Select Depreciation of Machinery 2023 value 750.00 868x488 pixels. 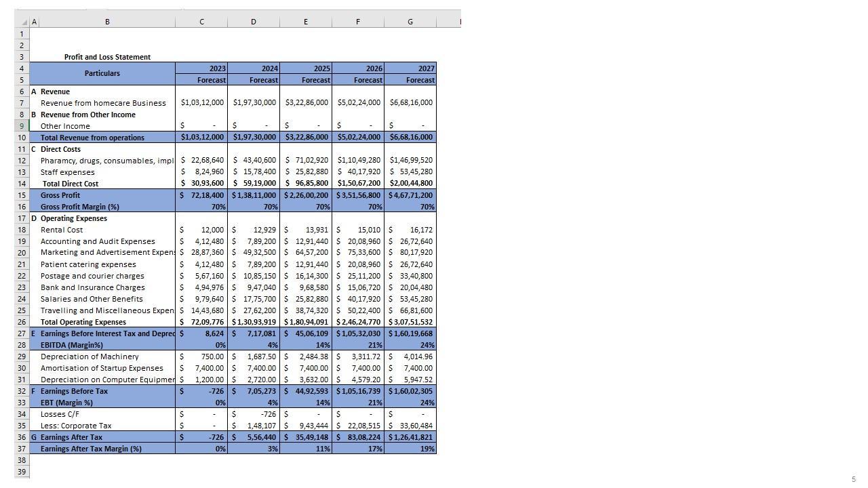click(201, 357)
